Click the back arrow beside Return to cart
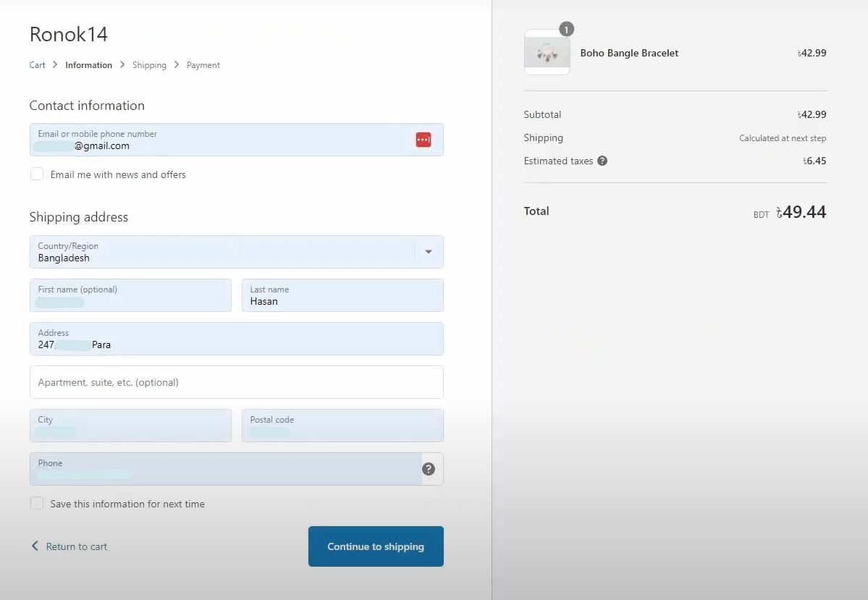 [35, 546]
